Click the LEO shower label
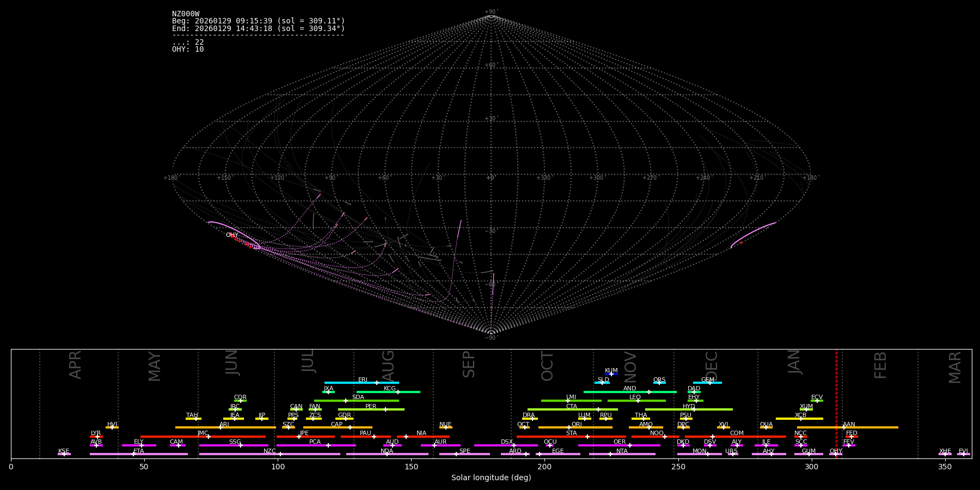This screenshot has height=490, width=980. 635,397
